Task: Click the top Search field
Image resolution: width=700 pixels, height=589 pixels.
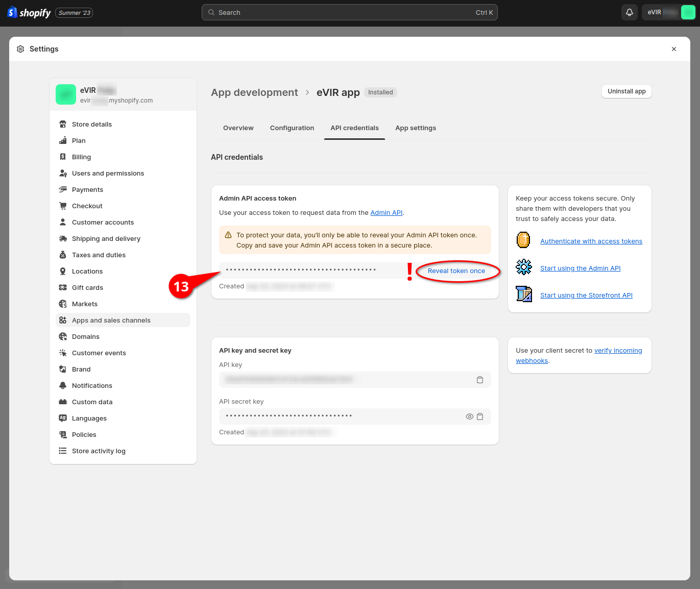Action: click(350, 12)
